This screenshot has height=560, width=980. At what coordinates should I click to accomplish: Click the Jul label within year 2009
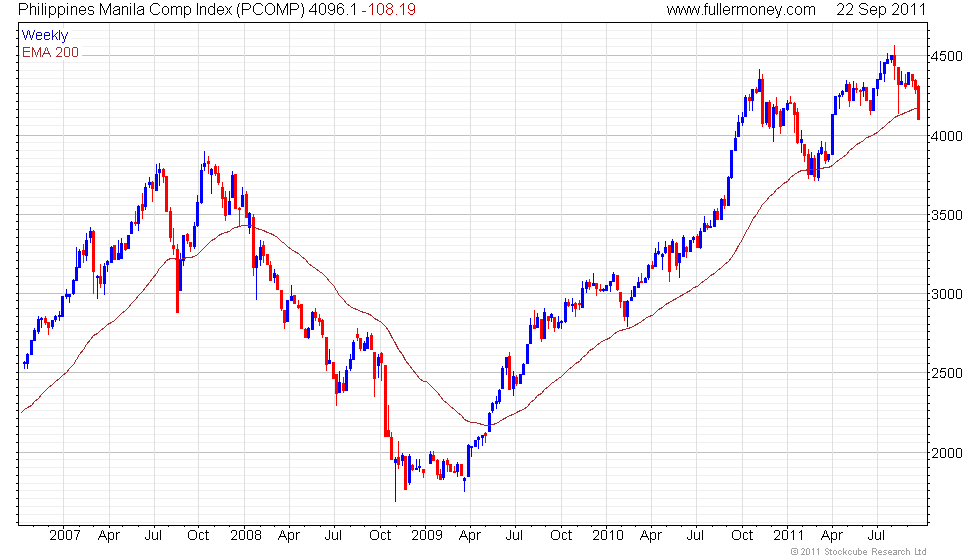pos(514,535)
